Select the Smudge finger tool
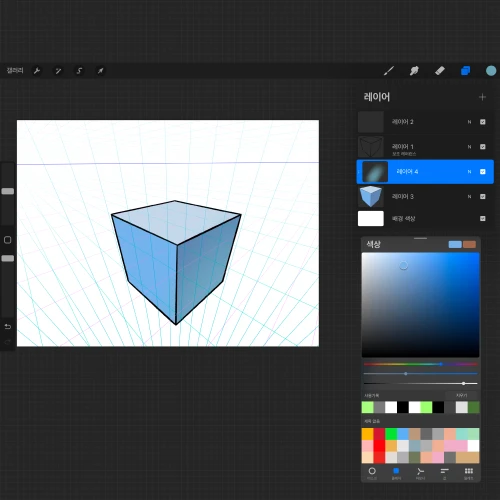 click(414, 71)
